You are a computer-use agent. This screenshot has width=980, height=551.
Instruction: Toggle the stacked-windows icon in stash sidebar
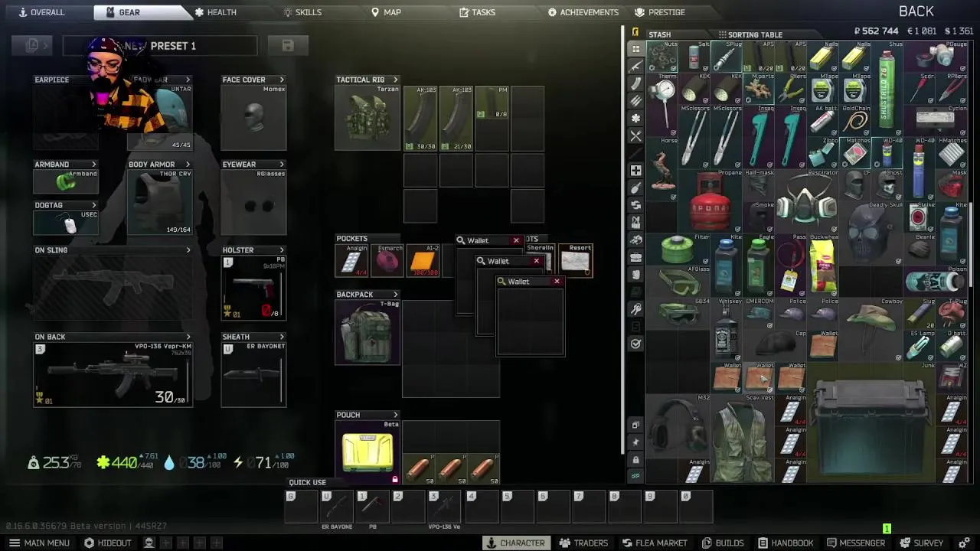pos(635,425)
